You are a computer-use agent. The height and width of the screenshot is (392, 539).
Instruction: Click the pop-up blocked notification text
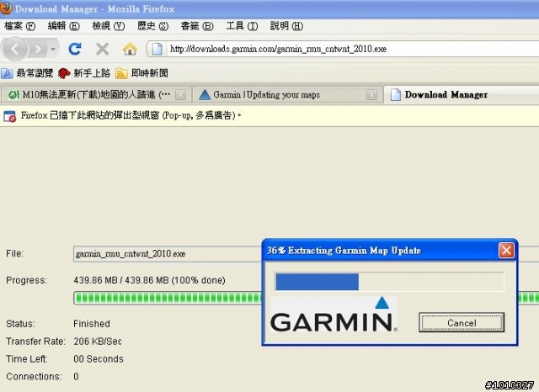click(131, 116)
